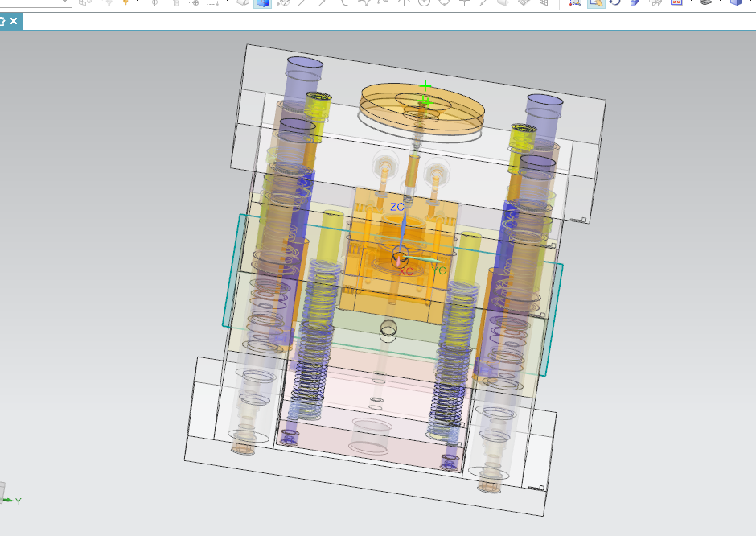This screenshot has height=536, width=756.
Task: Click the dark stacked layers icon
Action: [x=706, y=2]
